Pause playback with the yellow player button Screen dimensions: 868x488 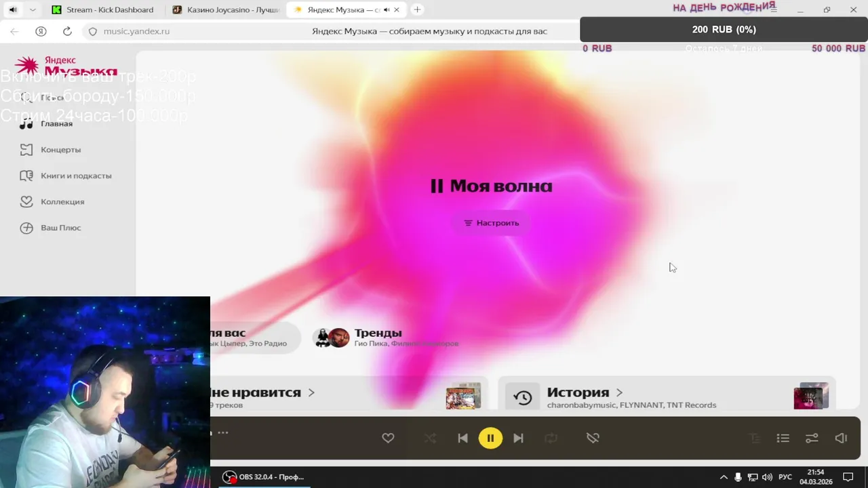[x=490, y=438]
